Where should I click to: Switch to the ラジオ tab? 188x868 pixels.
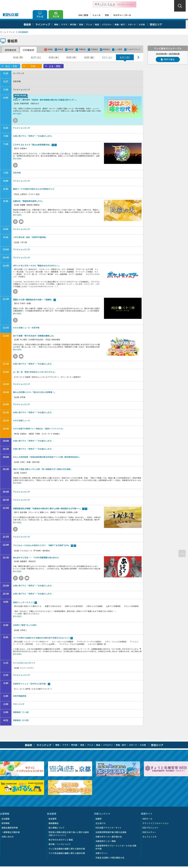click(56, 14)
